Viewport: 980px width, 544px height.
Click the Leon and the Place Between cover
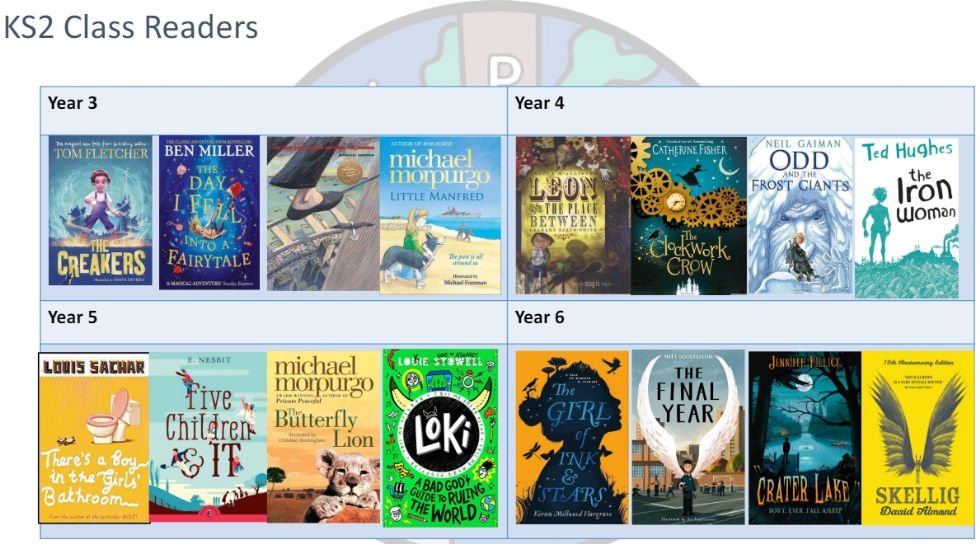tap(573, 215)
